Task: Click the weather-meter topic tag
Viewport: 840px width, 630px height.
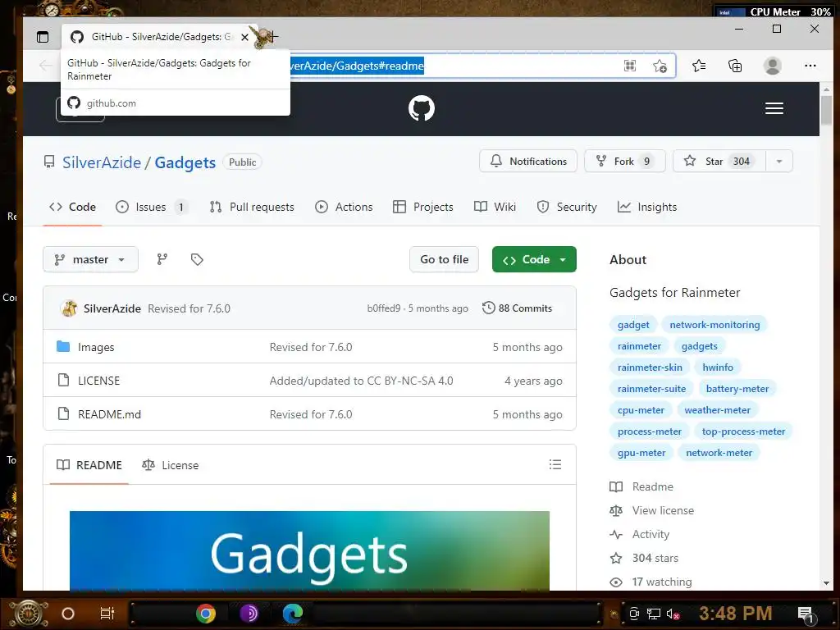Action: pyautogui.click(x=717, y=410)
